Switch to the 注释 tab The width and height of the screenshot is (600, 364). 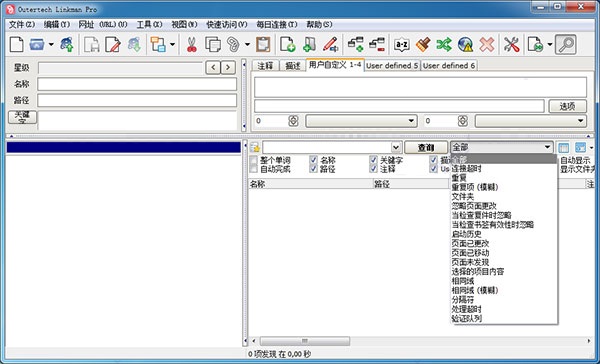click(265, 66)
